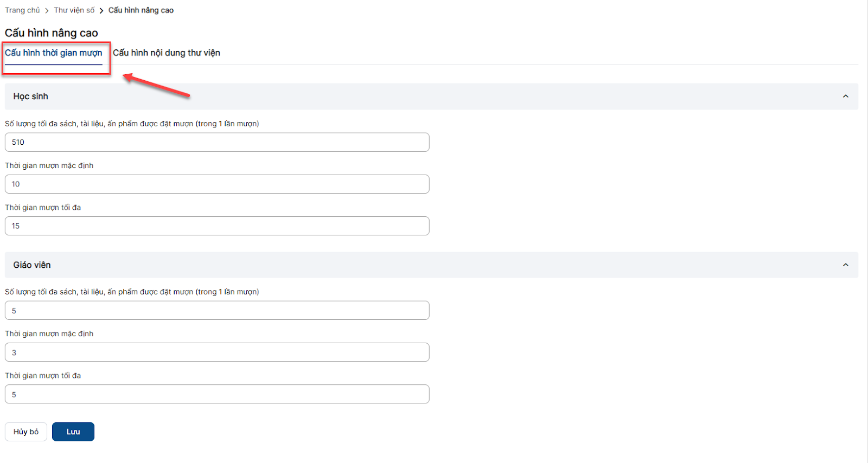Viewport: 868px width, 463px height.
Task: Navigate to Thư viện số breadcrumb
Action: [x=74, y=10]
